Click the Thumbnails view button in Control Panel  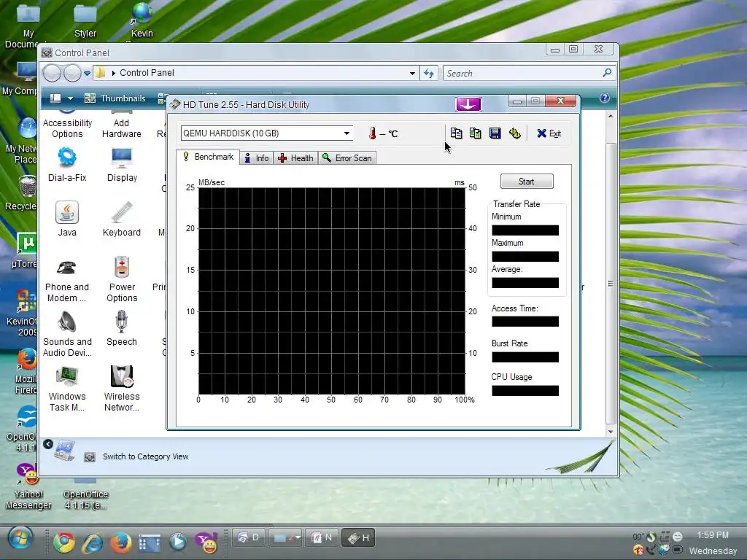115,98
